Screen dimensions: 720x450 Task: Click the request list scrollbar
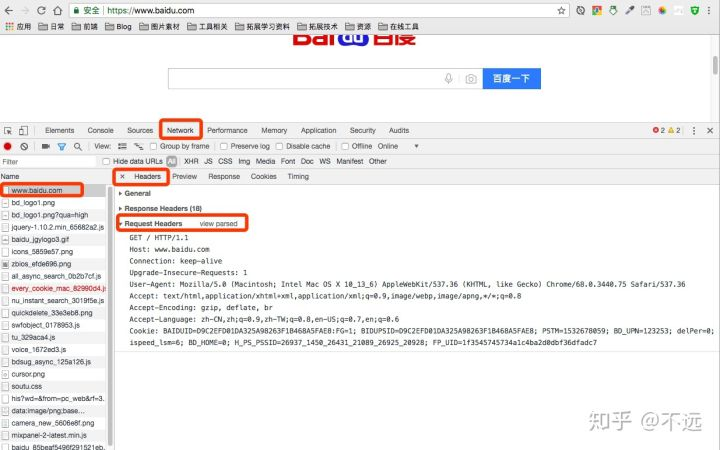click(110, 315)
